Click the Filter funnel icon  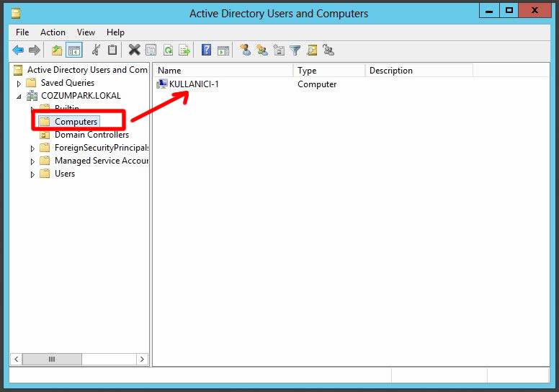[x=295, y=50]
